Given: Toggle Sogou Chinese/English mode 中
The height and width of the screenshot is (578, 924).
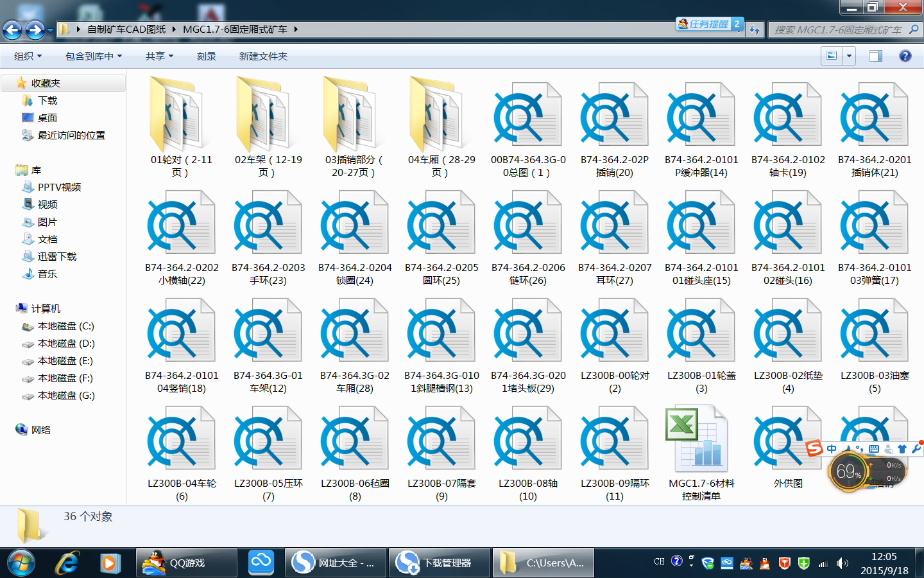Looking at the screenshot, I should [832, 449].
